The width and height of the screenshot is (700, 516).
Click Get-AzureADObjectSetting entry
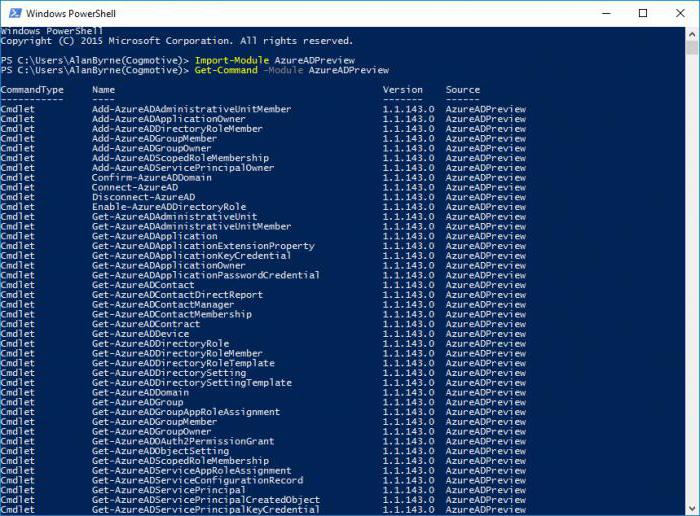pos(160,451)
